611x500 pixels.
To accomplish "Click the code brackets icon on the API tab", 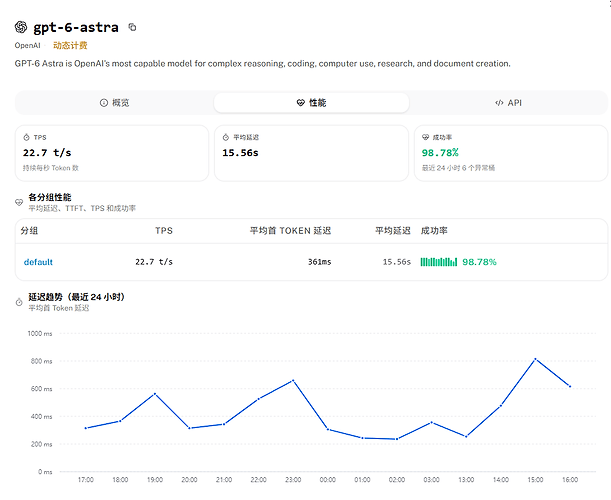I will click(499, 103).
